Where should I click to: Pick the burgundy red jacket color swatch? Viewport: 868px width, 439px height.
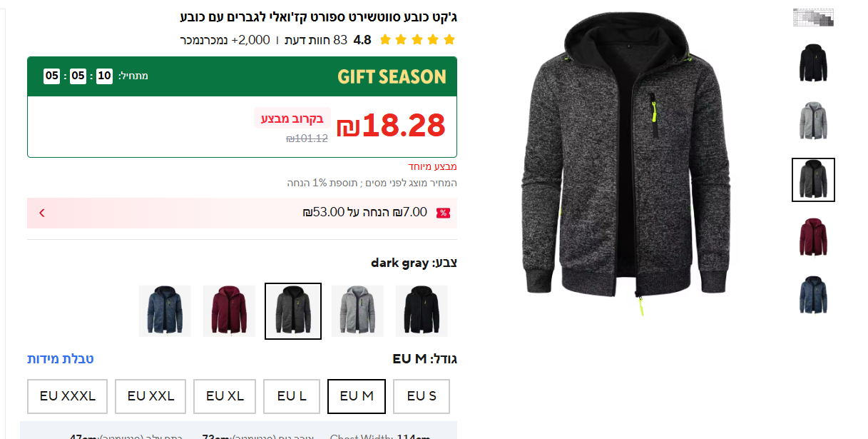tap(229, 311)
